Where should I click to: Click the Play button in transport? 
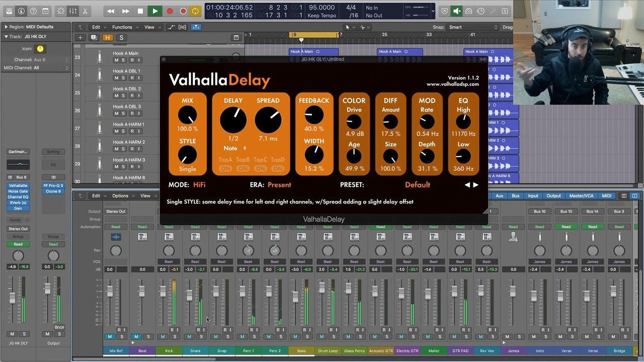point(155,11)
